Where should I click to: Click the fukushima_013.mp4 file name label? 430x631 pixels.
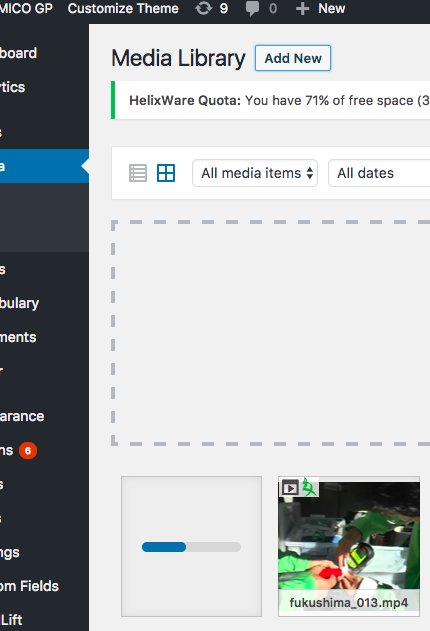click(x=349, y=603)
